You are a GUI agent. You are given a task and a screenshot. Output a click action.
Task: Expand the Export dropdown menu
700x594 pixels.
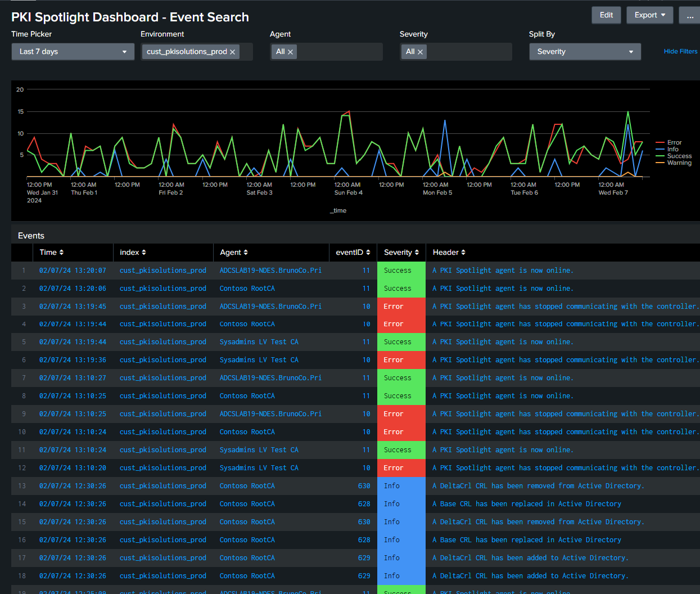point(649,15)
